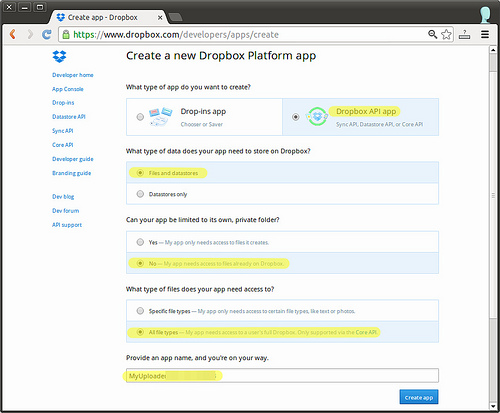Open the Core API sidebar link
Screen dimensions: 500x413
point(62,145)
